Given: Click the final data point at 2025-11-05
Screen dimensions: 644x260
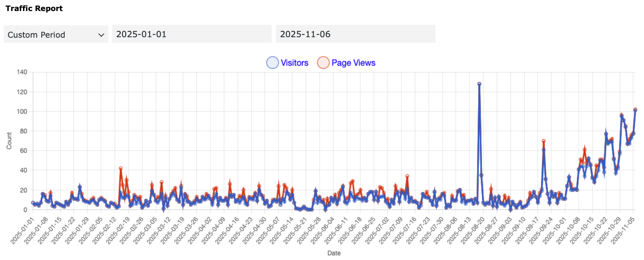Looking at the screenshot, I should coord(635,110).
